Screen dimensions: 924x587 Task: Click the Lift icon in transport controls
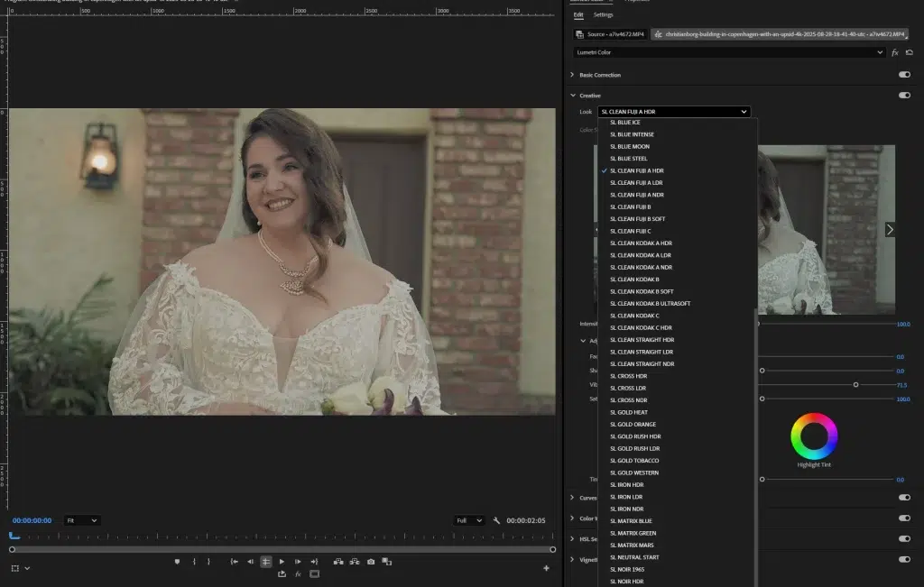tap(338, 560)
